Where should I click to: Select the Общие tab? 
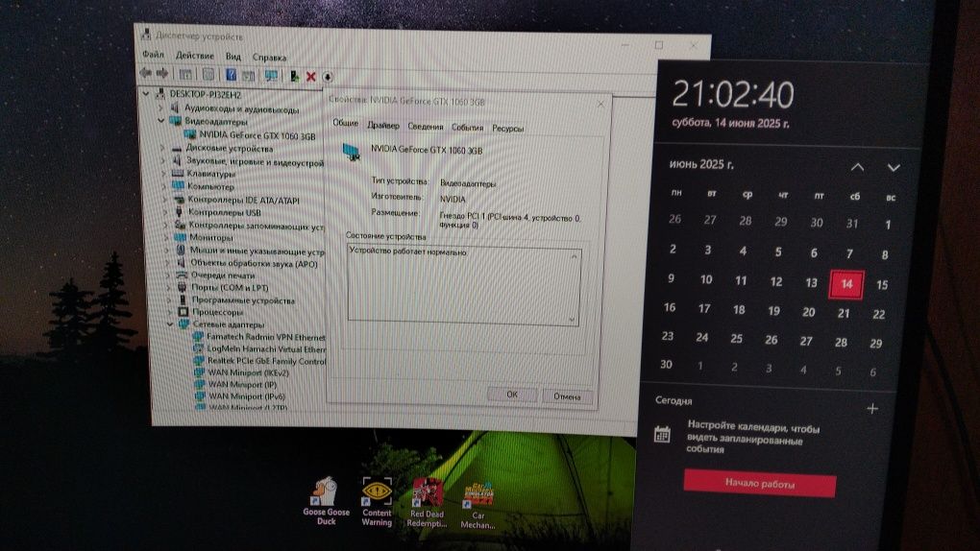(345, 123)
